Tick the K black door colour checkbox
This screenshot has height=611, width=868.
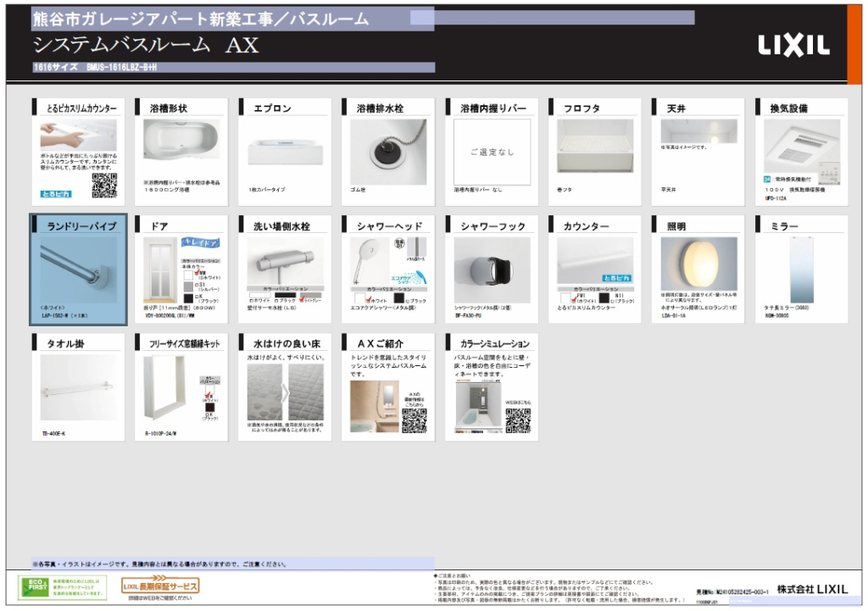click(x=197, y=297)
